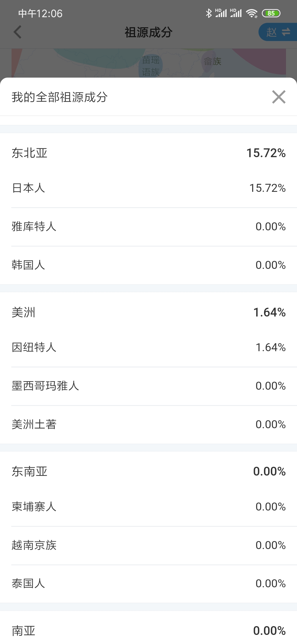Tap the battery indicator showing 85
297x644 pixels.
271,13
